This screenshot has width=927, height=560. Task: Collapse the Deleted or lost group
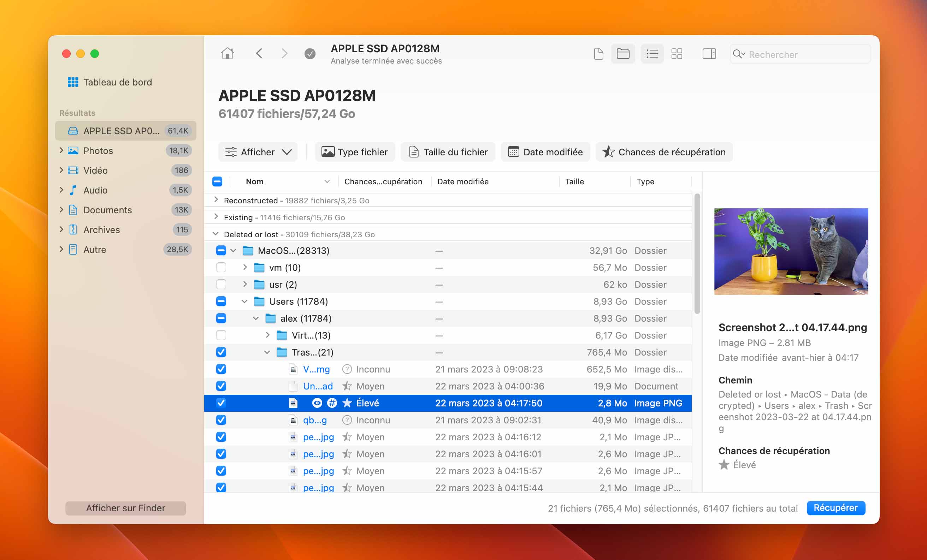coord(215,234)
